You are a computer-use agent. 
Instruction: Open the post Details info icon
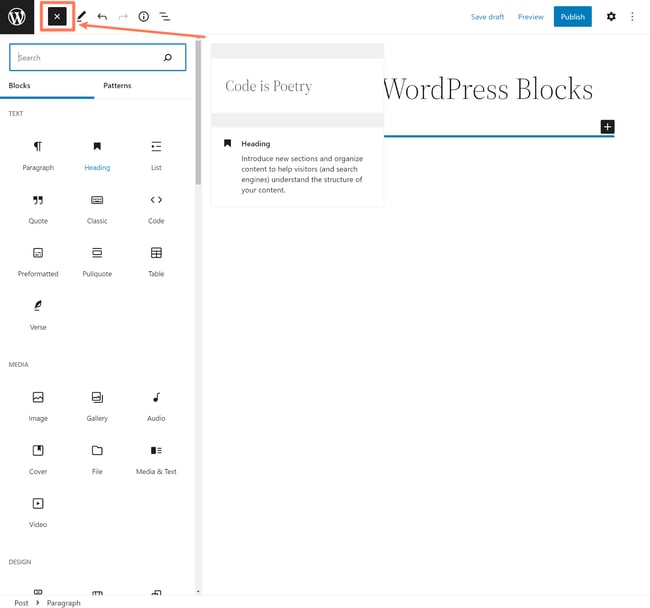tap(143, 17)
